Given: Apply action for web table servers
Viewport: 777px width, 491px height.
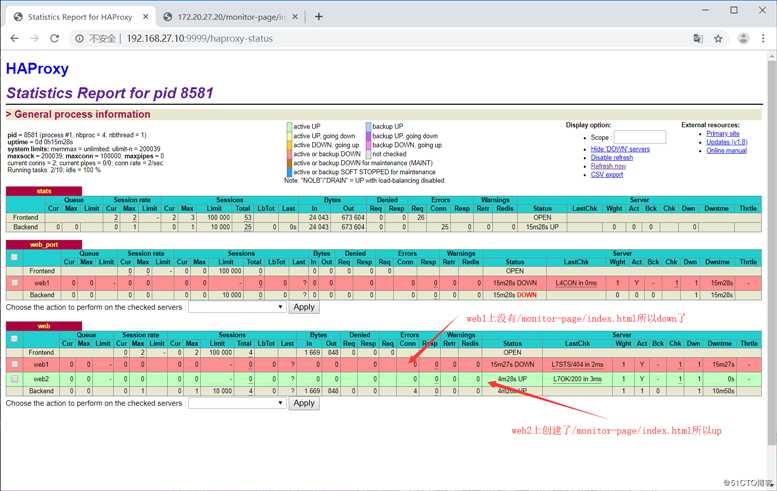Looking at the screenshot, I should point(304,403).
